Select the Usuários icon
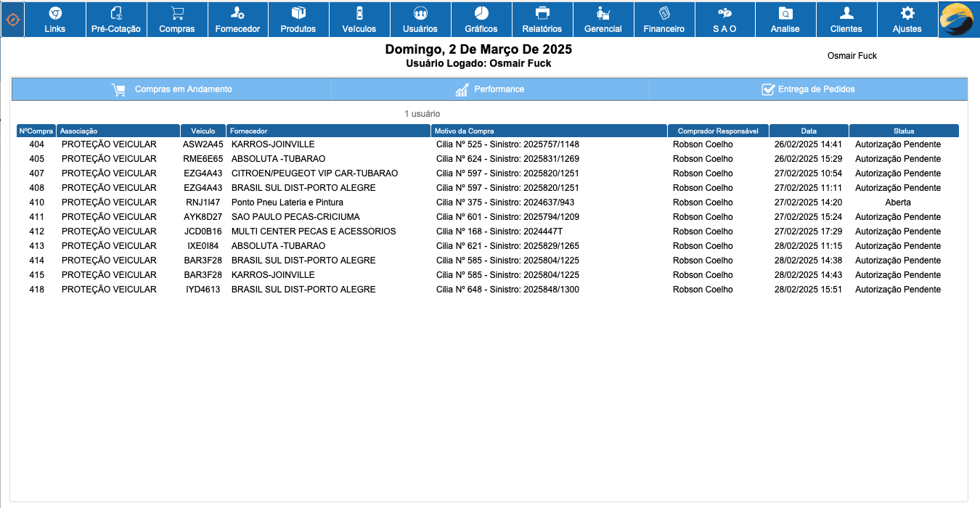The image size is (980, 508). [420, 19]
